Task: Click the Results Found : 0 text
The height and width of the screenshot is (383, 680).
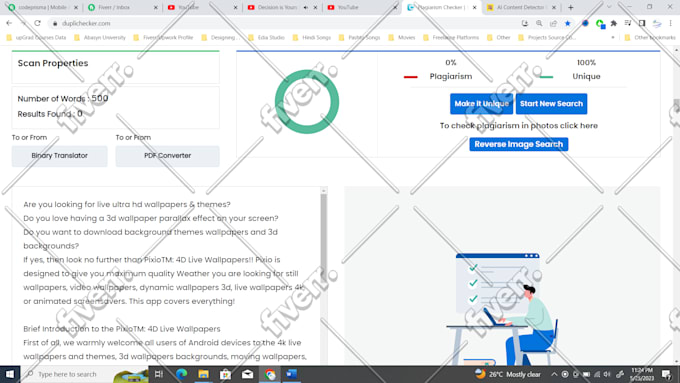Action: pyautogui.click(x=50, y=114)
